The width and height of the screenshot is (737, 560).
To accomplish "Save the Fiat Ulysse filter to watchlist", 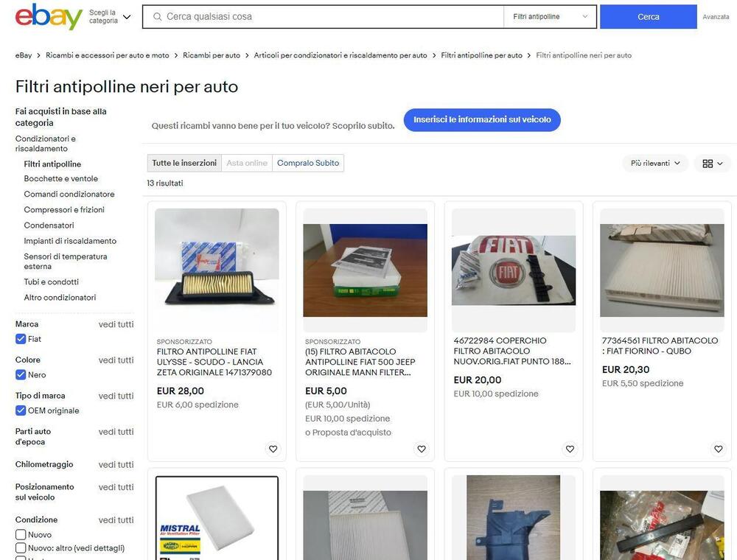I will 273,449.
